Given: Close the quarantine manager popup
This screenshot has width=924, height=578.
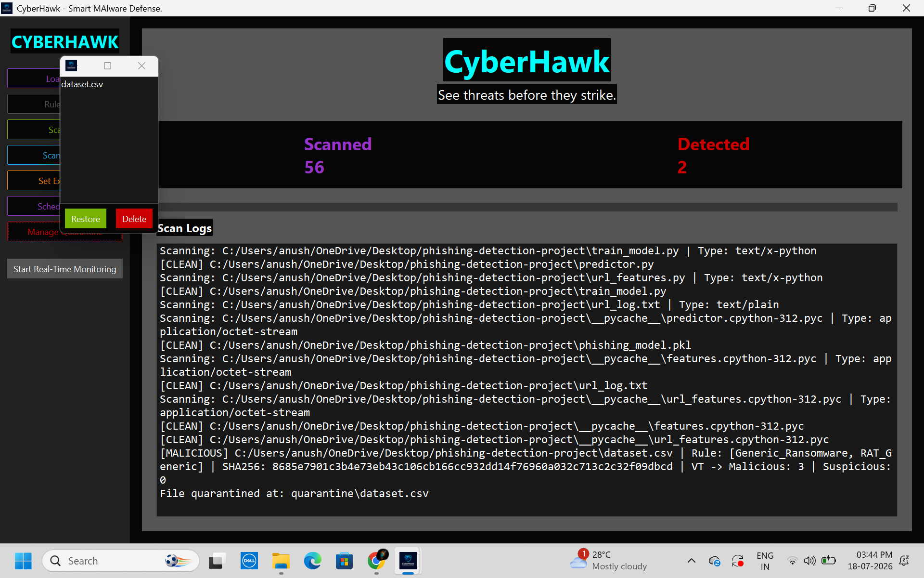Looking at the screenshot, I should [x=141, y=66].
